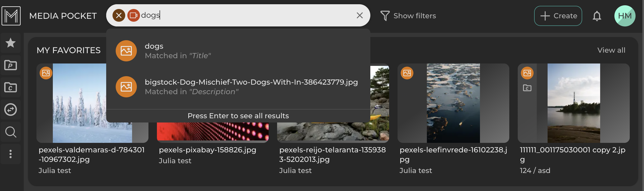Open the three-dot more menu in sidebar
This screenshot has height=191, width=644.
(x=11, y=154)
